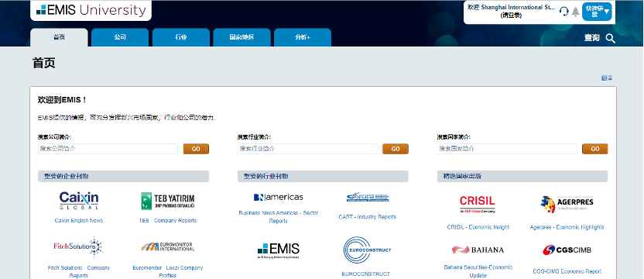Open CART - Industry Reports link
The height and width of the screenshot is (279, 644).
click(368, 217)
